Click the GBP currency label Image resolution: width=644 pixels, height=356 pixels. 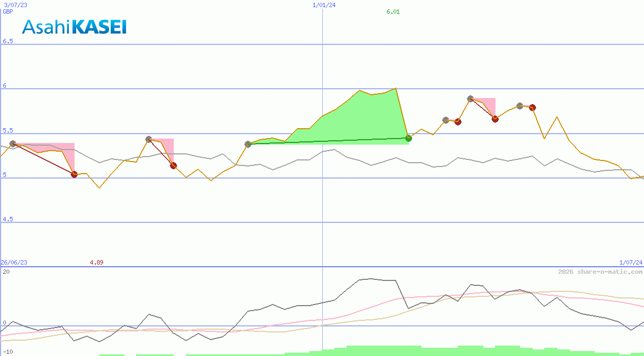click(8, 12)
